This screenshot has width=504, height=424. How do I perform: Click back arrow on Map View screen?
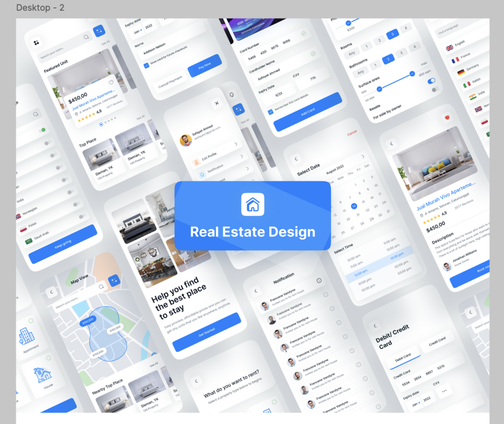tap(52, 292)
